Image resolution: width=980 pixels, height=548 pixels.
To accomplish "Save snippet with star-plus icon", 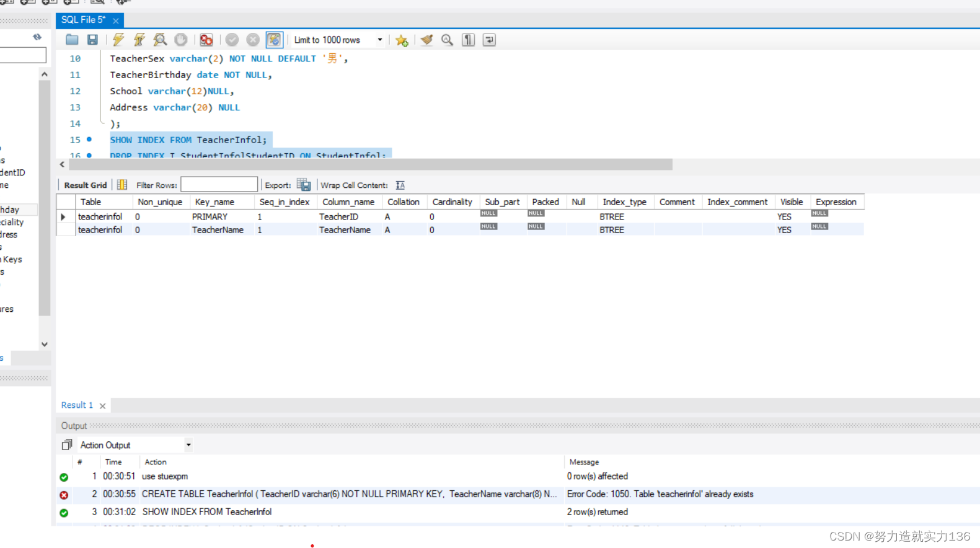I will tap(402, 40).
